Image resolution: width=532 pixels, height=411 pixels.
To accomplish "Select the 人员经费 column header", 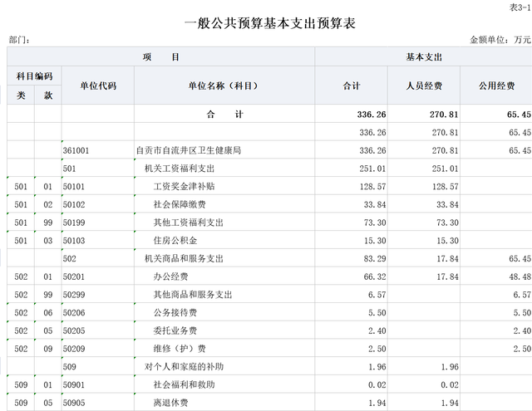I will click(x=423, y=86).
